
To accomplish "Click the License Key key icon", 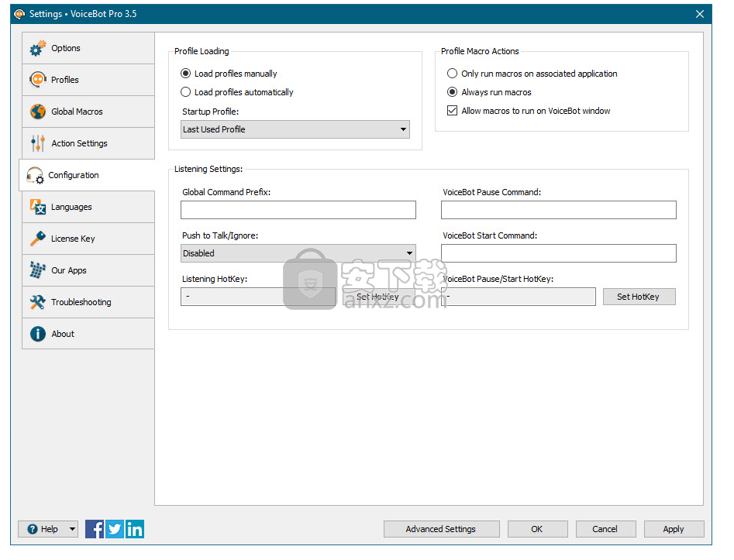I will coord(37,239).
